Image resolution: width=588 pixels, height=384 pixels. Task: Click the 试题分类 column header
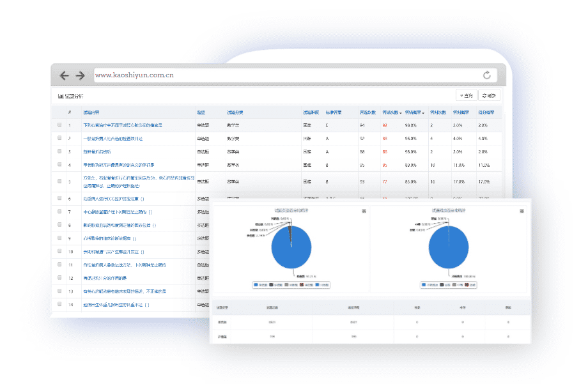click(235, 112)
